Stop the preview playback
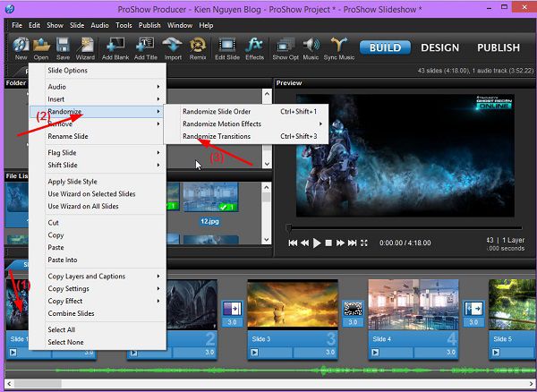Screen dimensions: 537x392 [x=328, y=243]
